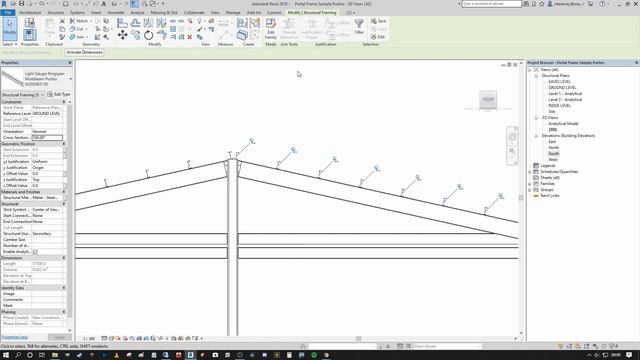Click the Offset tool icon
640x360 pixels.
(136, 23)
